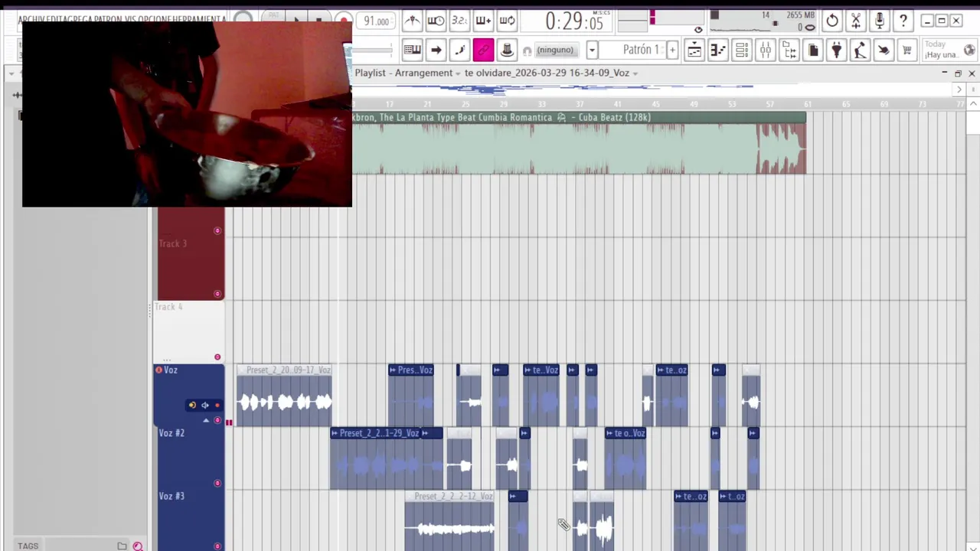Click the 0:29:05 time display

pos(574,21)
